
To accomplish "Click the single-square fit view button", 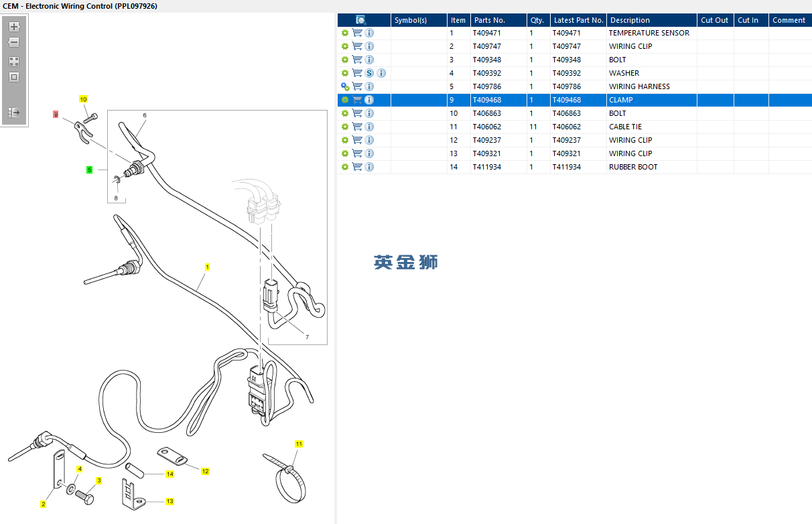I will click(14, 77).
